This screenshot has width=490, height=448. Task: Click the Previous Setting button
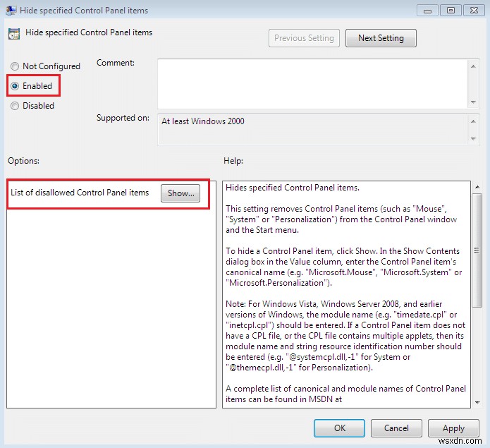tap(304, 38)
